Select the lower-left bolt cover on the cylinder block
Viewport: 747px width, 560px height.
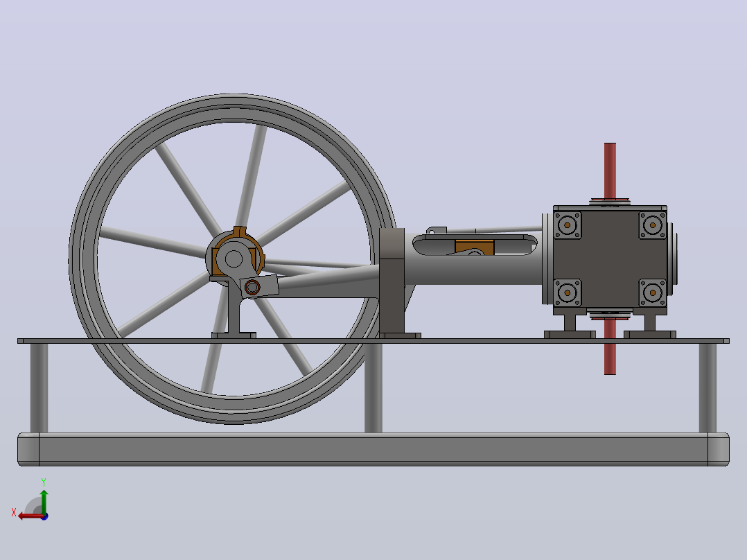click(568, 292)
